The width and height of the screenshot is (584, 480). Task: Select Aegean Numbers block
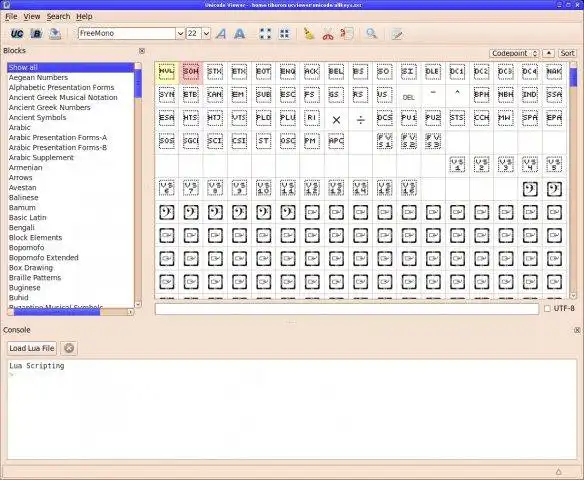[38, 77]
